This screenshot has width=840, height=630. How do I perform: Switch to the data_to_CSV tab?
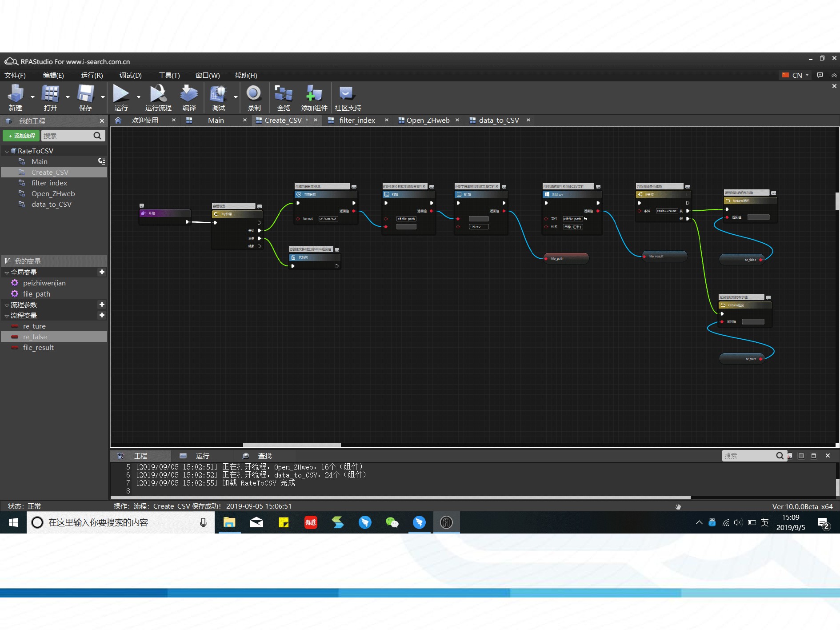coord(499,120)
